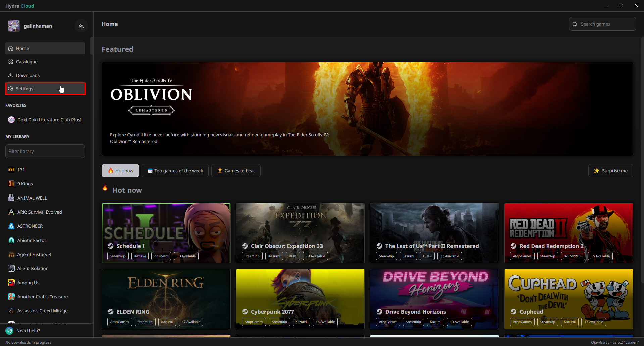Click the galinhaman profile avatar
The width and height of the screenshot is (644, 346).
14,26
